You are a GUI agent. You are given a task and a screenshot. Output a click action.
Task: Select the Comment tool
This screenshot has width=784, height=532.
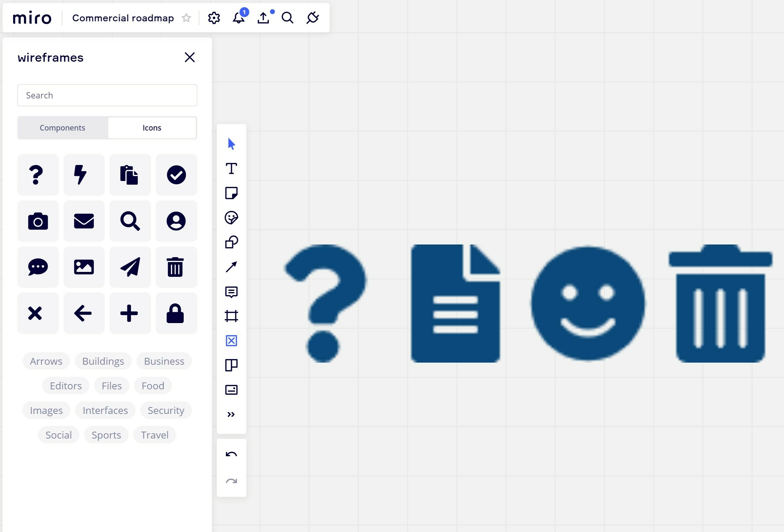tap(231, 292)
